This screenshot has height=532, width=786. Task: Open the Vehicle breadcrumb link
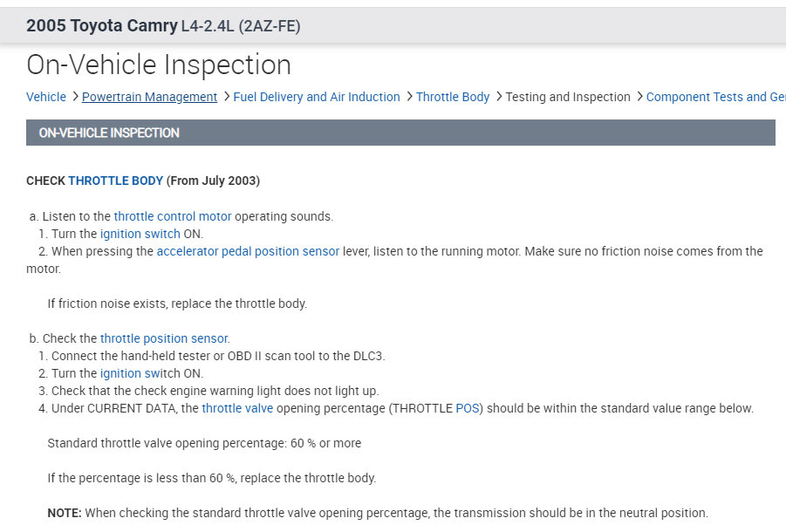click(x=46, y=97)
